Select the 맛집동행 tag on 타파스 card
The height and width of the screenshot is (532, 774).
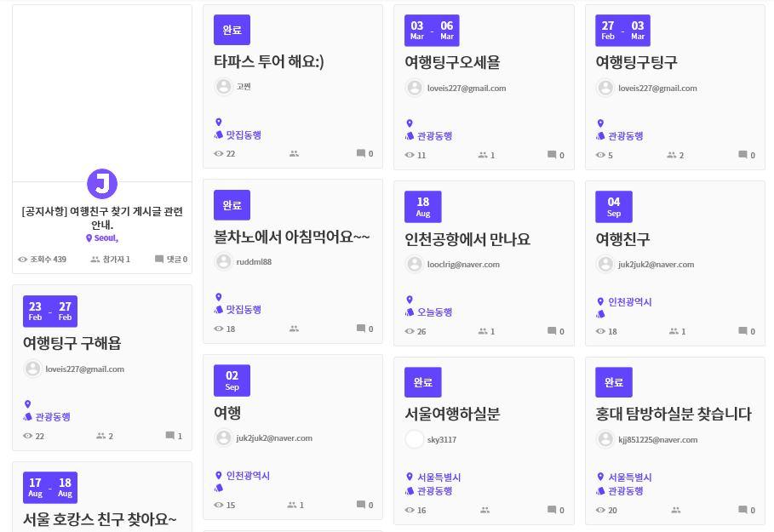[x=244, y=134]
